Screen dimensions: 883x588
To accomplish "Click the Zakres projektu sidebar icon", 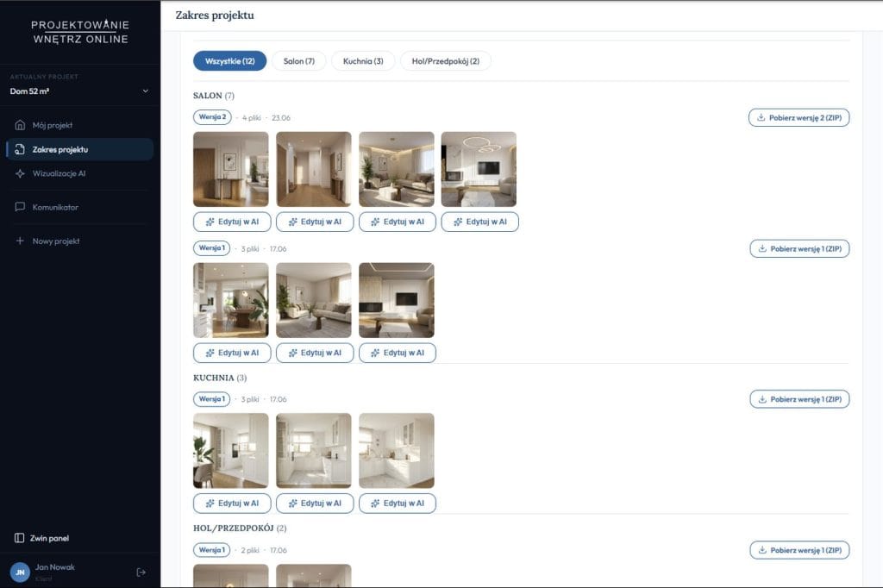I will 20,149.
